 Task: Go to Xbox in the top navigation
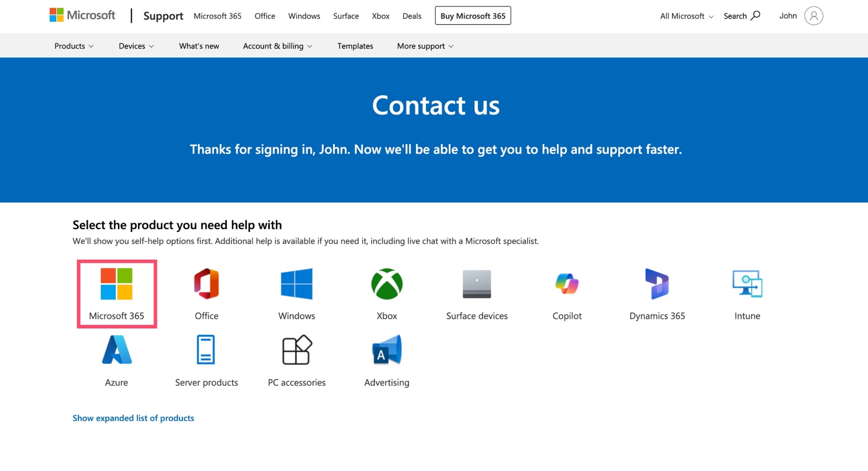pos(381,16)
